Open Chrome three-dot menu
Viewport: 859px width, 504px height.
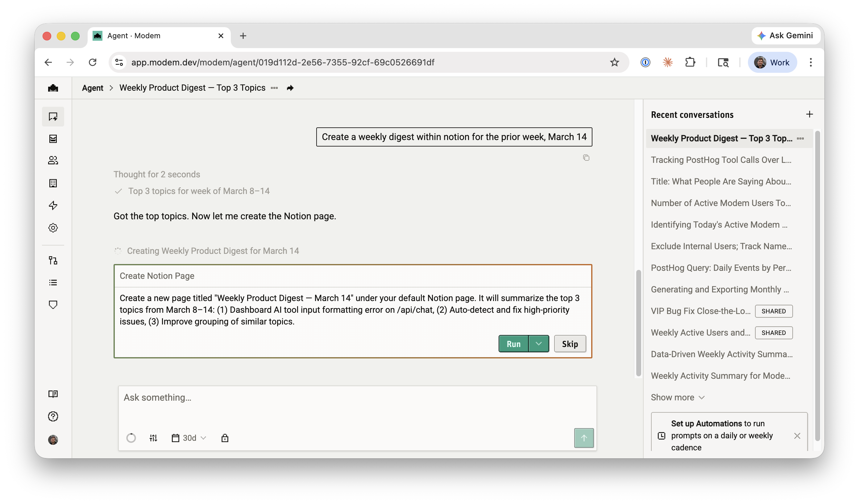811,62
